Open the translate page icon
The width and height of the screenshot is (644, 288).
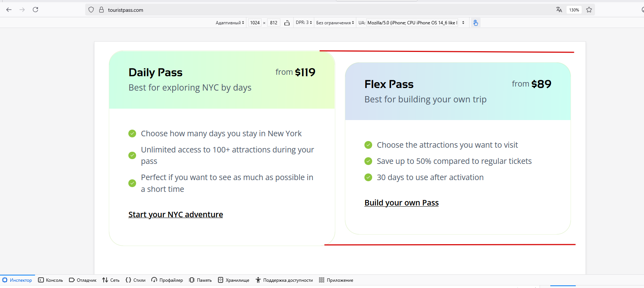click(x=559, y=10)
